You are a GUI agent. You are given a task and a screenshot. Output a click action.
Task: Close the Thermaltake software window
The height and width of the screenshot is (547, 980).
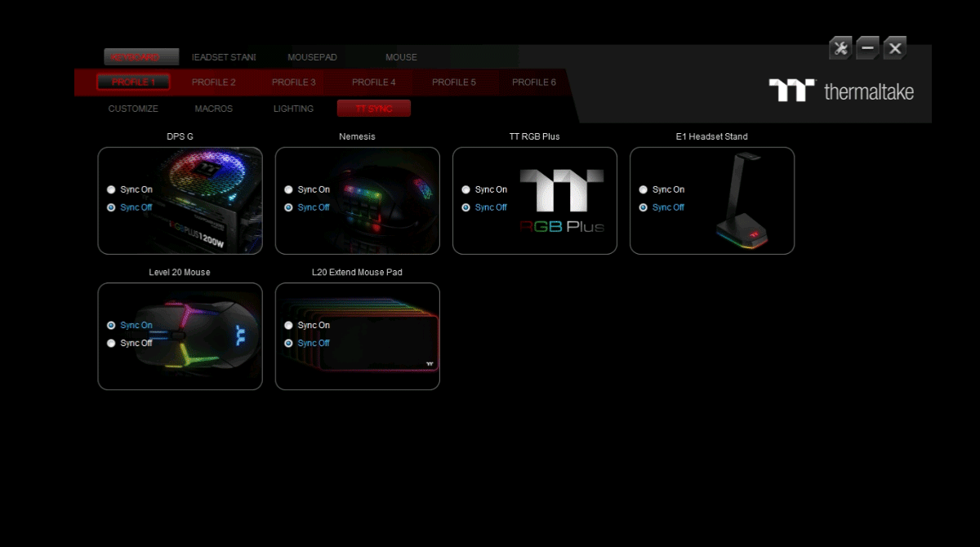coord(895,48)
